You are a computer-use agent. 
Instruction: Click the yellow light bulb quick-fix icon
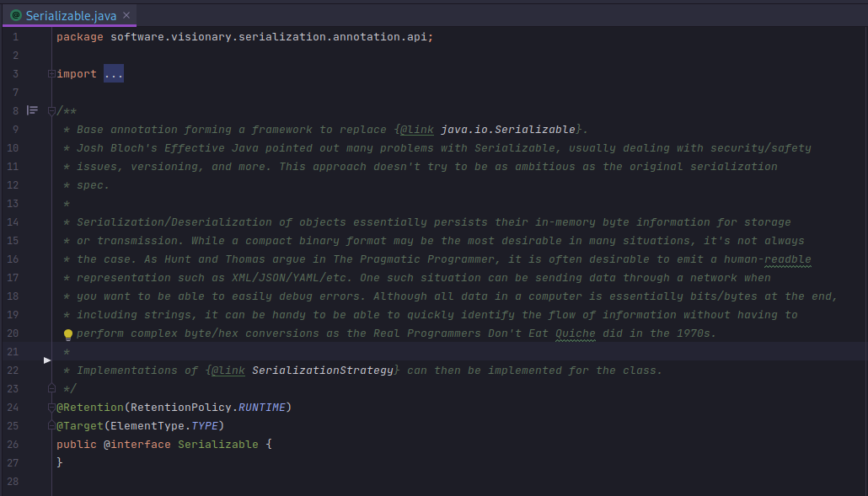tap(69, 334)
